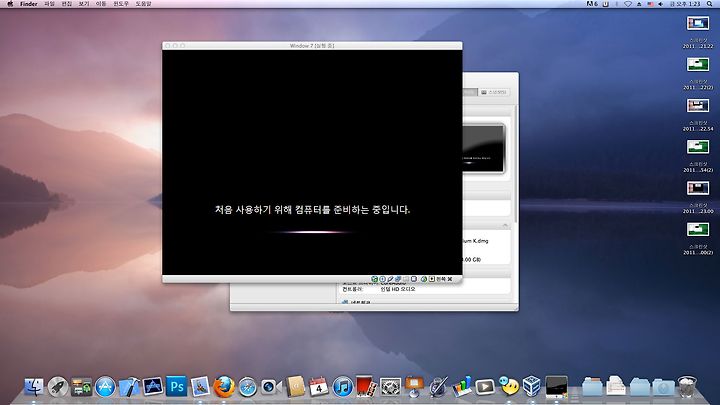Click the VM optical disk status icon
Screen dimensions: 720x405
[382, 279]
